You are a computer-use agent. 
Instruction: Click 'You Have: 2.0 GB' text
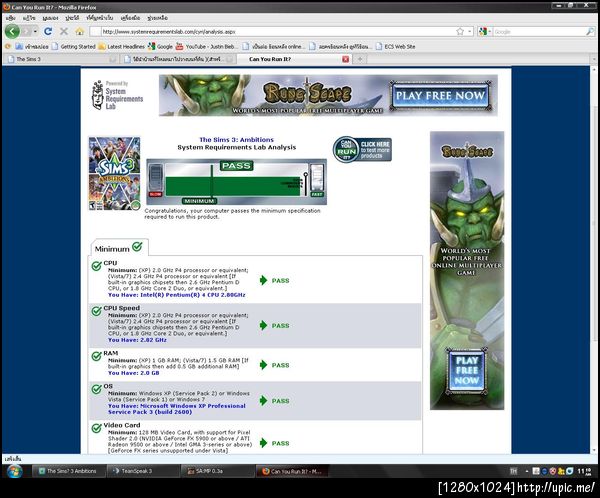pos(134,373)
